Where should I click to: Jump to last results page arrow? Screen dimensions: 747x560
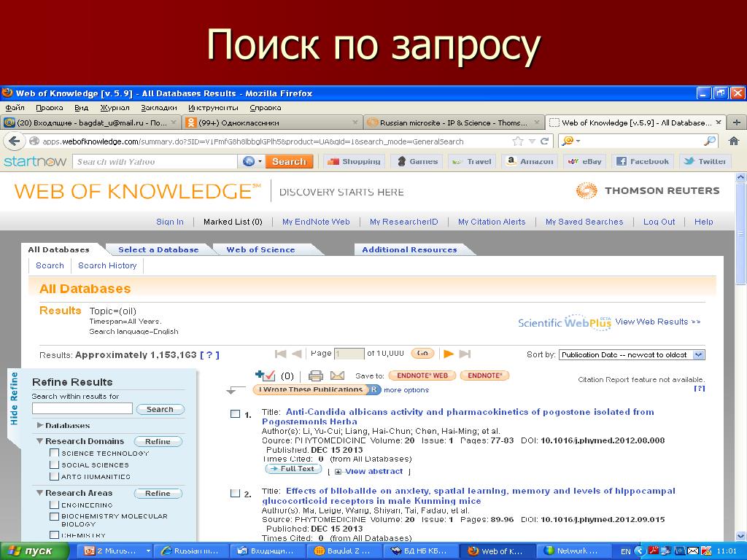point(465,354)
